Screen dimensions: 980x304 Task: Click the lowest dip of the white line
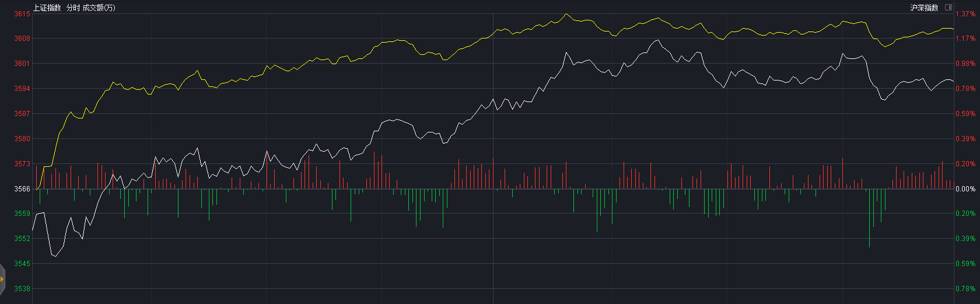pos(55,256)
